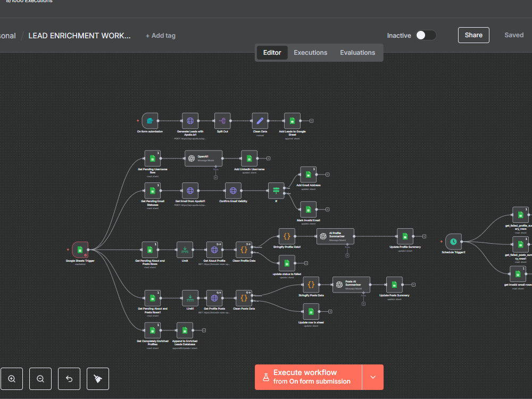Image resolution: width=532 pixels, height=399 pixels.
Task: Select Get Pending Email Statuses node
Action: click(x=152, y=190)
